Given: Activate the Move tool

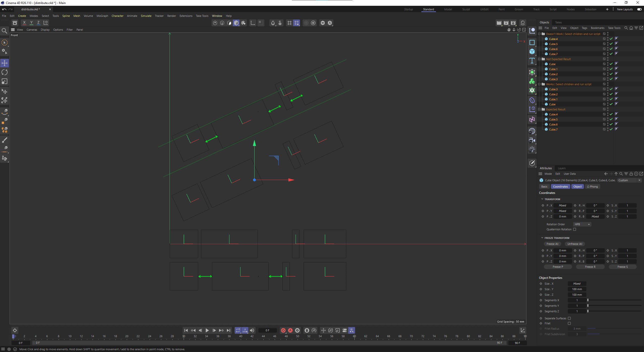Looking at the screenshot, I should point(5,63).
